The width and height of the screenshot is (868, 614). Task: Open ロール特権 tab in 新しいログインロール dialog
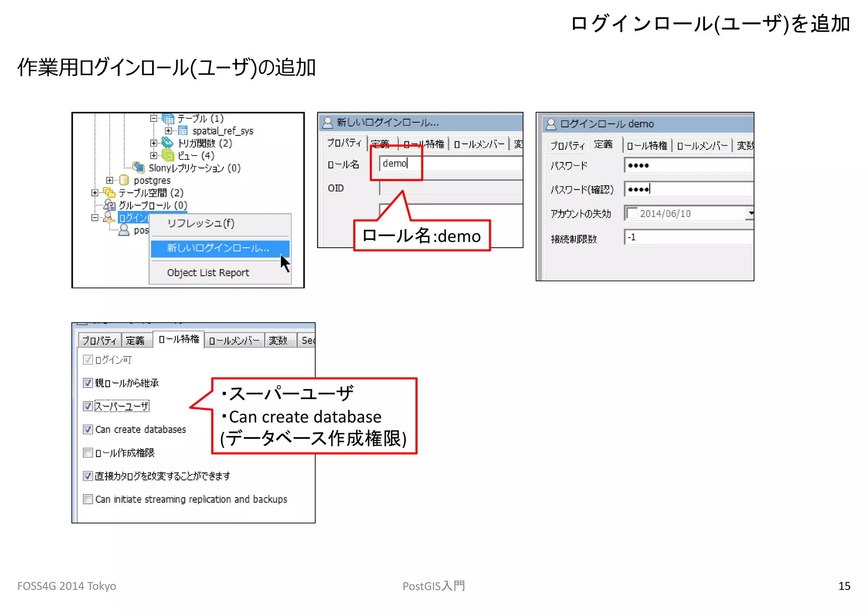(x=423, y=144)
